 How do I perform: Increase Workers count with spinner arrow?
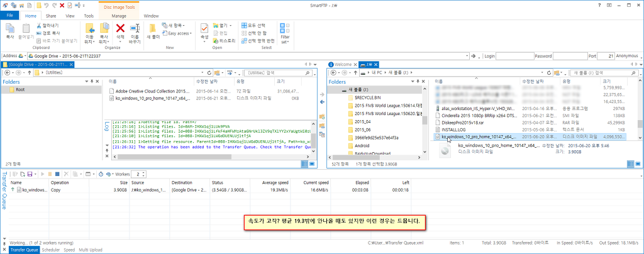(143, 173)
